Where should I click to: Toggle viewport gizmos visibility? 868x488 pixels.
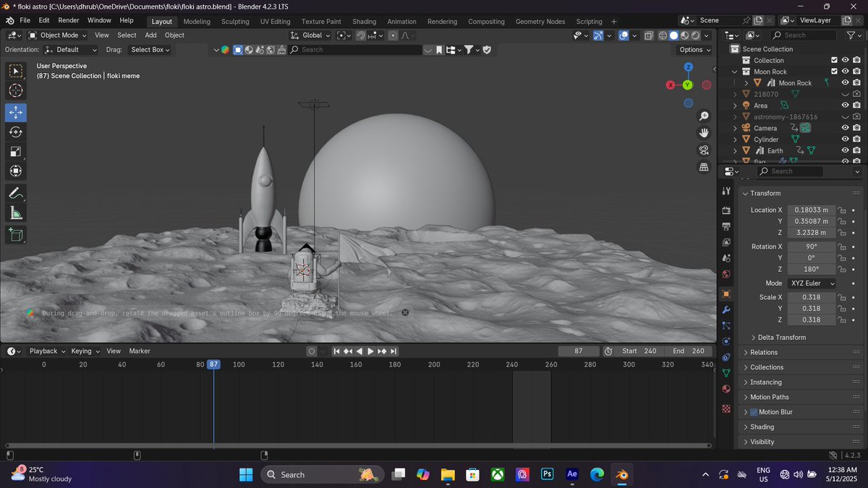(599, 35)
